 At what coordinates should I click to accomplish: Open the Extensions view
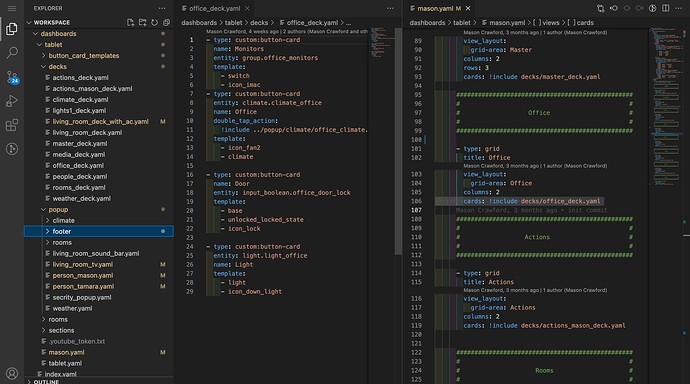[x=12, y=125]
